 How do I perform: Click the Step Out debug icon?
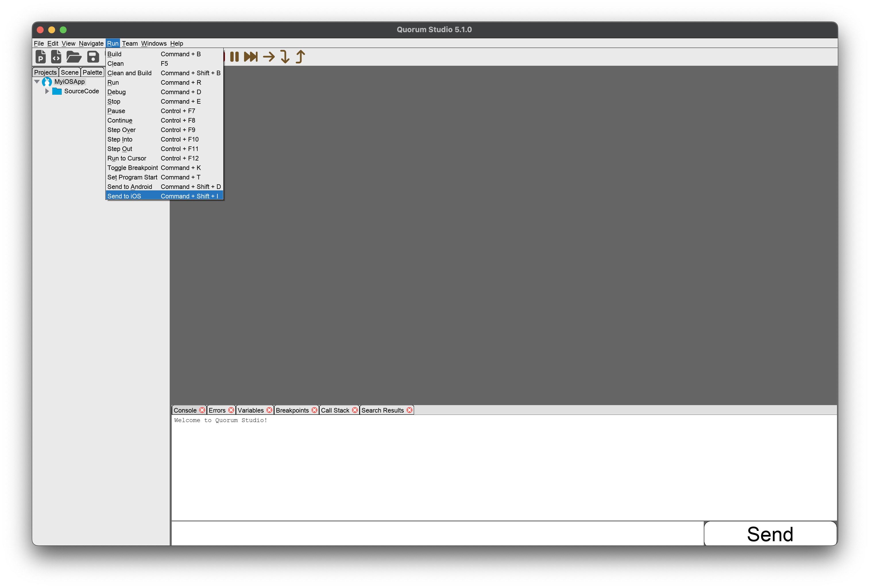point(299,57)
